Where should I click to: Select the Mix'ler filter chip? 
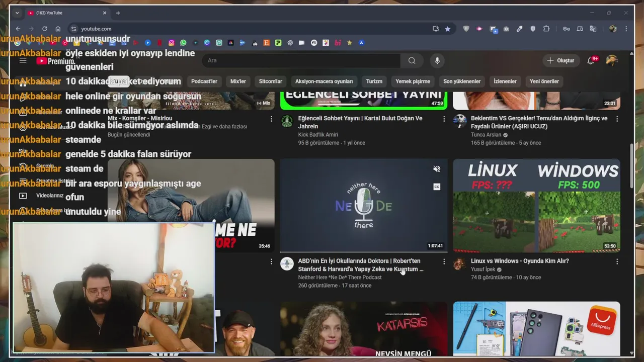pos(238,81)
